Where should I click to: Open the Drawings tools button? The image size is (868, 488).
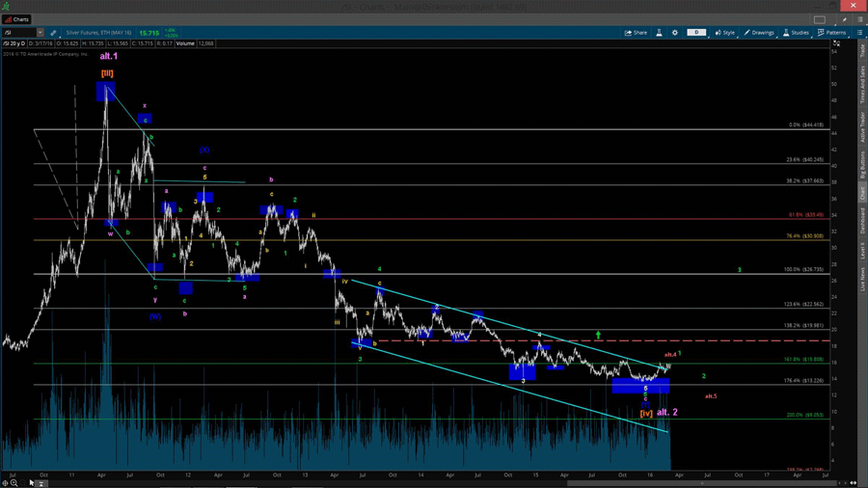point(760,33)
